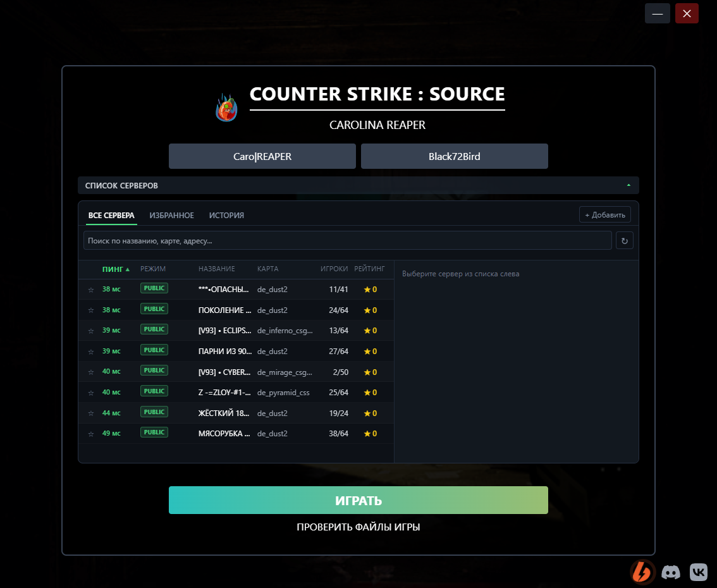Switch to ВСЕ СЕРВЕРА tab
717x588 pixels.
111,216
